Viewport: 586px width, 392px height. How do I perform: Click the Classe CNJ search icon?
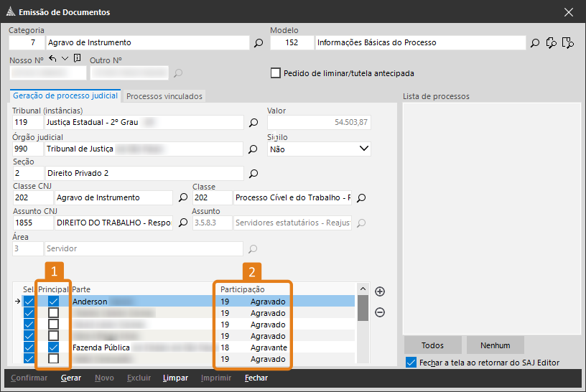click(183, 198)
